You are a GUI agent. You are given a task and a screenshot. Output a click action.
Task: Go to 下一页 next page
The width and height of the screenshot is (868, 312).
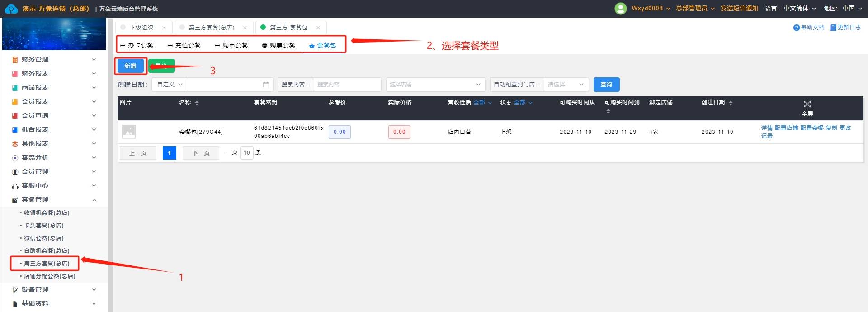pos(201,153)
